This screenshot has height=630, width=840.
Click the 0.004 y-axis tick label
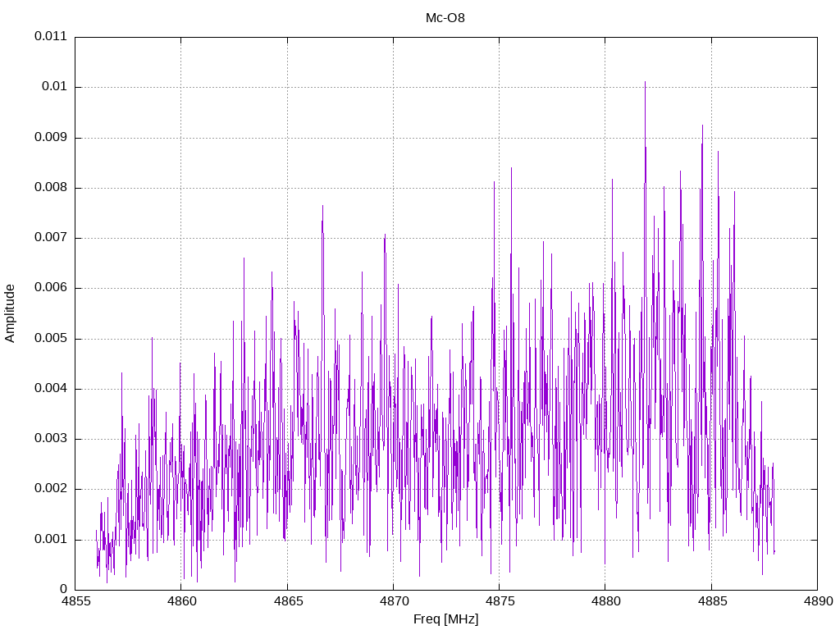pyautogui.click(x=51, y=388)
